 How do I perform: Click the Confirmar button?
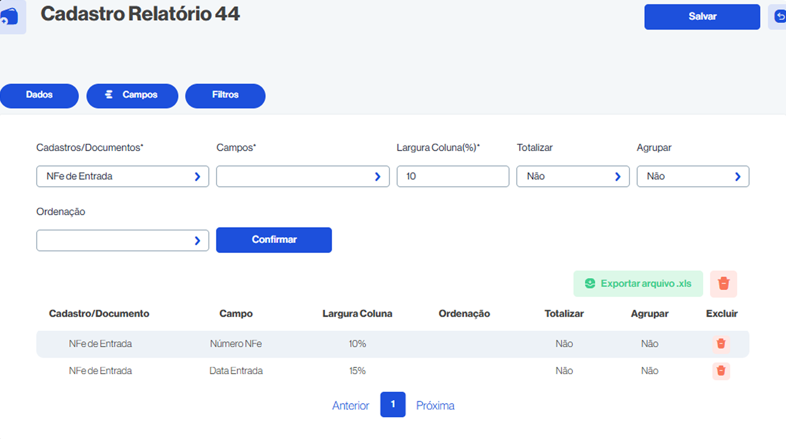(273, 240)
